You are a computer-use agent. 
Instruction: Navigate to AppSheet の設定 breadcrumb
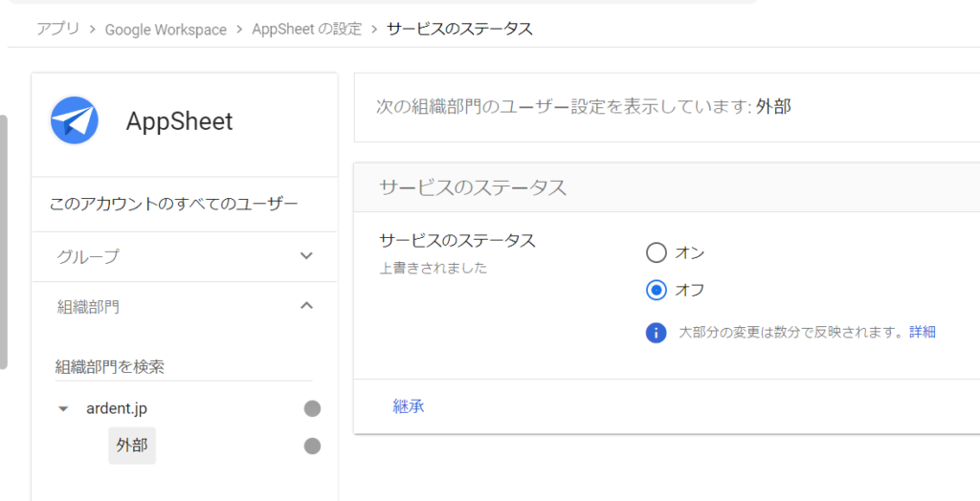pyautogui.click(x=306, y=29)
